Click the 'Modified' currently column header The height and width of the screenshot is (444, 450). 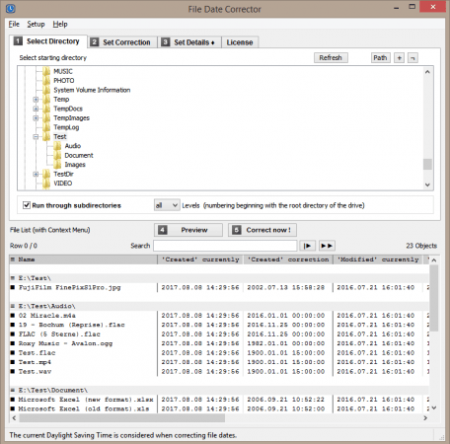[x=378, y=259]
